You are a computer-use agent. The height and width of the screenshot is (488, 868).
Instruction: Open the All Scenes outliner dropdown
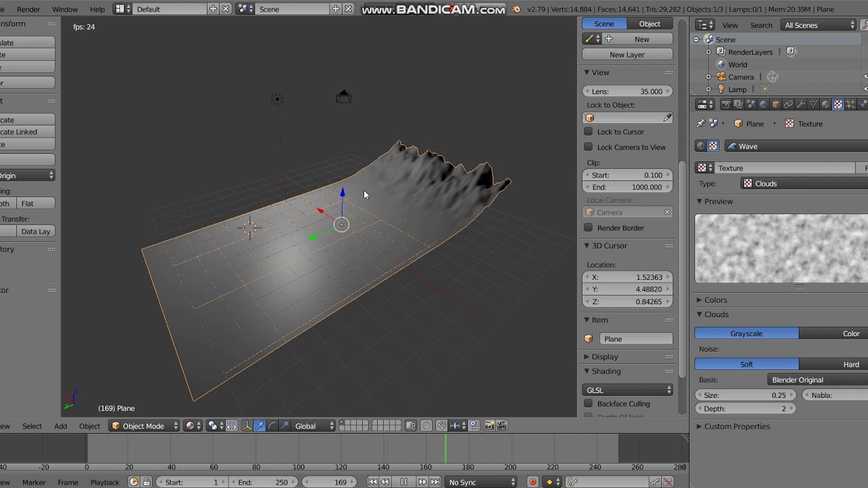pyautogui.click(x=818, y=25)
